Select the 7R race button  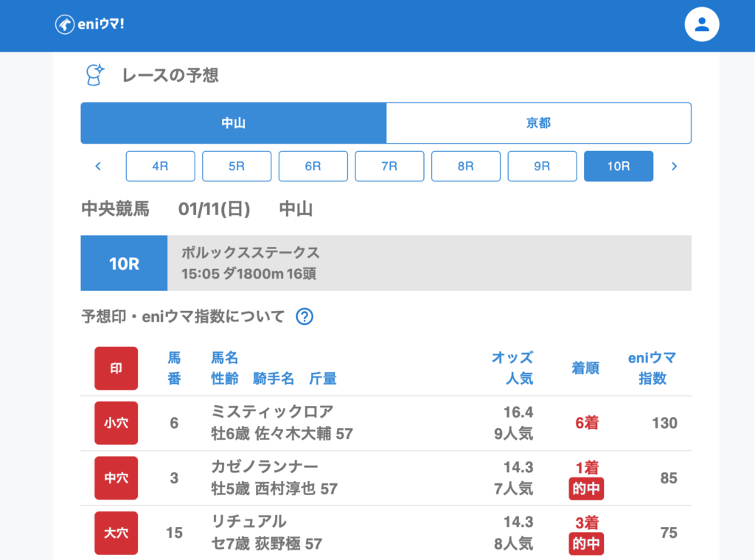[389, 167]
